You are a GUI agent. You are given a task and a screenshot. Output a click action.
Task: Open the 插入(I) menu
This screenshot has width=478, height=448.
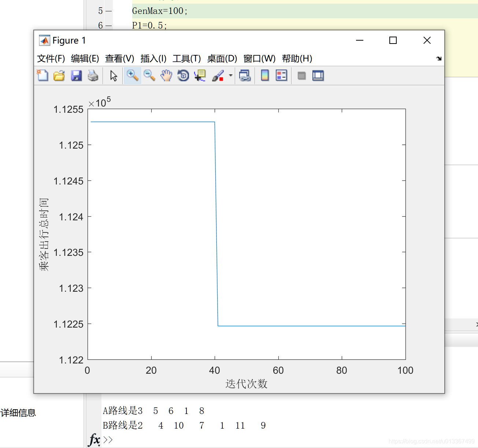coord(153,59)
